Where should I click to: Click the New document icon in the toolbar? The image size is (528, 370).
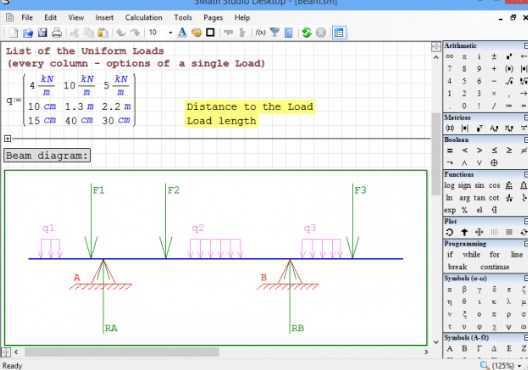(x=12, y=33)
